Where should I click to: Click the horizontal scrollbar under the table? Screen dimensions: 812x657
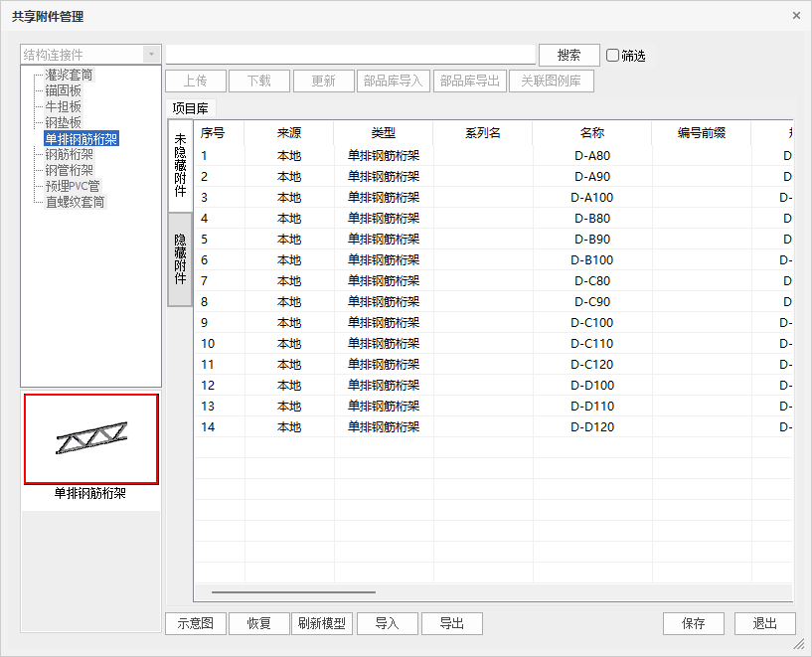point(293,592)
